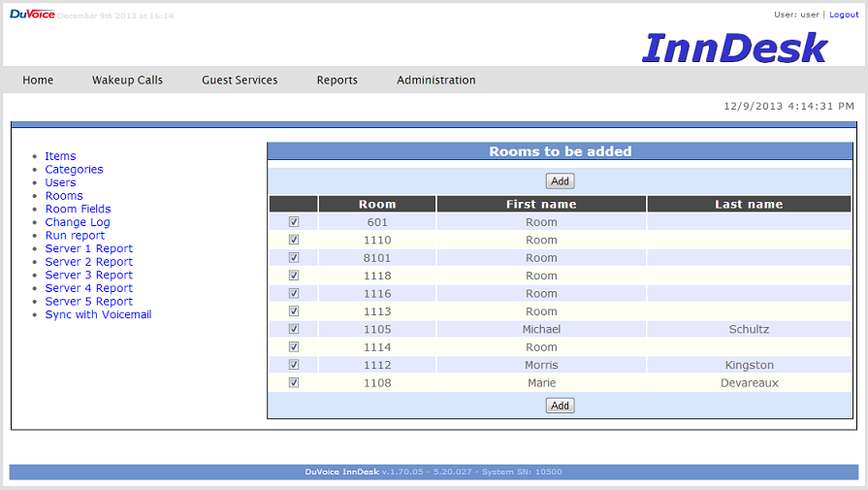868x490 pixels.
Task: Open Server 3 Report
Action: click(x=89, y=276)
